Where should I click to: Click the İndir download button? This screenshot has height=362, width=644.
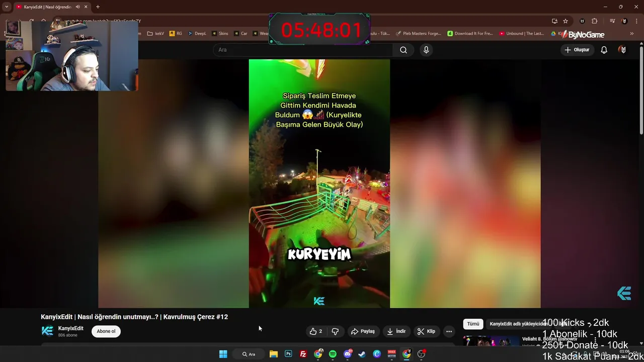[x=396, y=331]
